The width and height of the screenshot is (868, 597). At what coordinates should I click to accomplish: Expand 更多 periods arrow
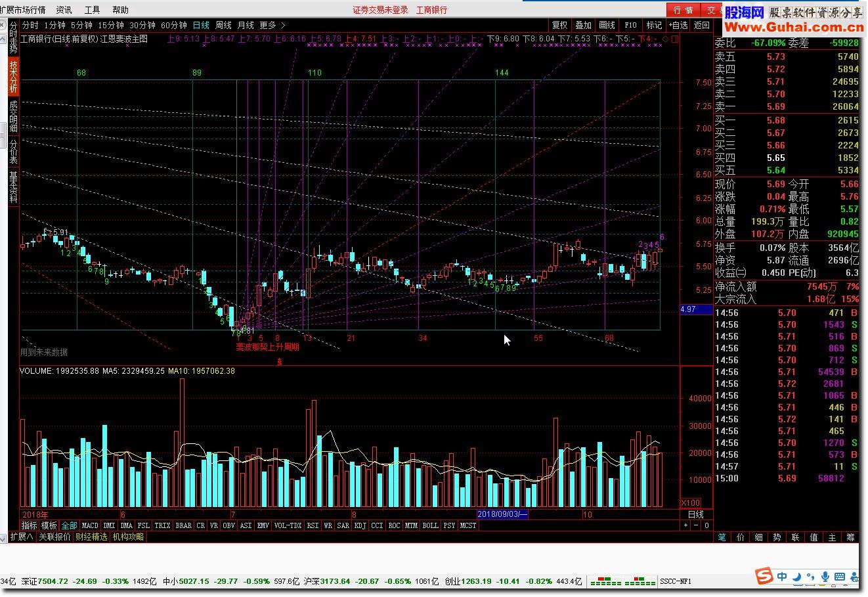pyautogui.click(x=283, y=25)
